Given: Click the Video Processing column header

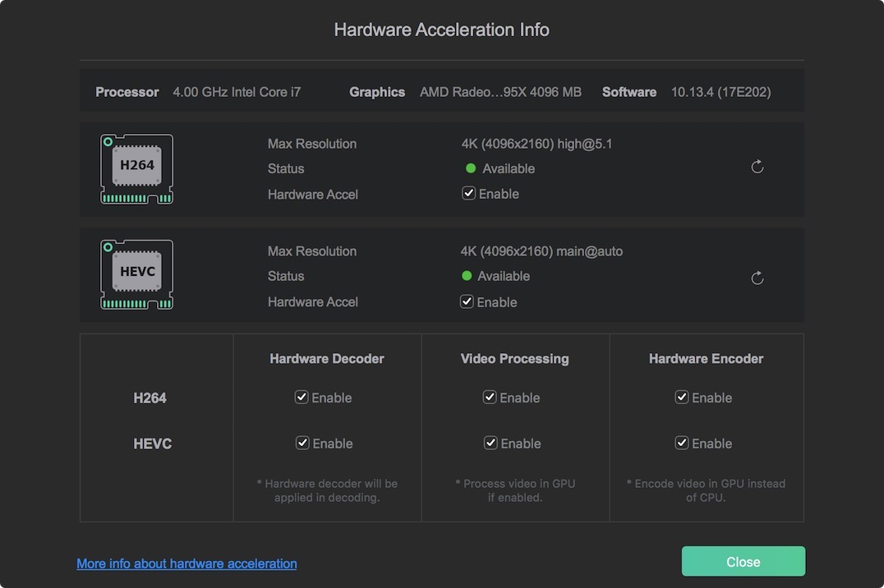Looking at the screenshot, I should (x=514, y=359).
